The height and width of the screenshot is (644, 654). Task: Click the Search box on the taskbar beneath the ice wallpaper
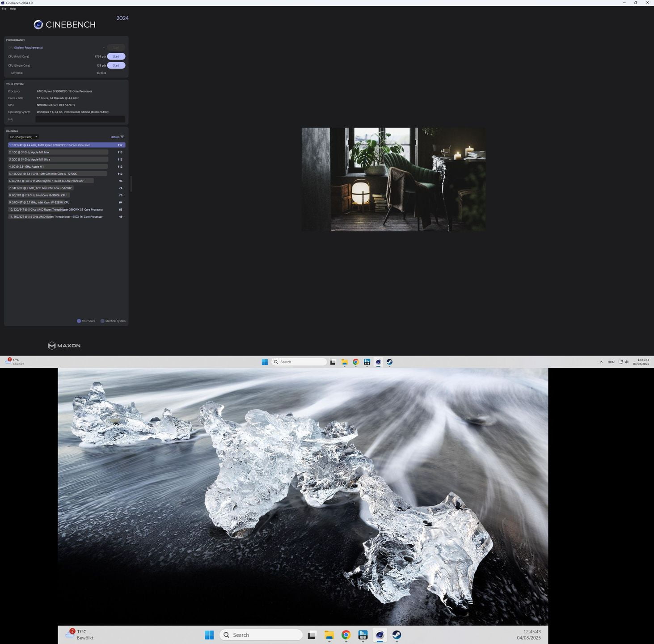coord(261,635)
